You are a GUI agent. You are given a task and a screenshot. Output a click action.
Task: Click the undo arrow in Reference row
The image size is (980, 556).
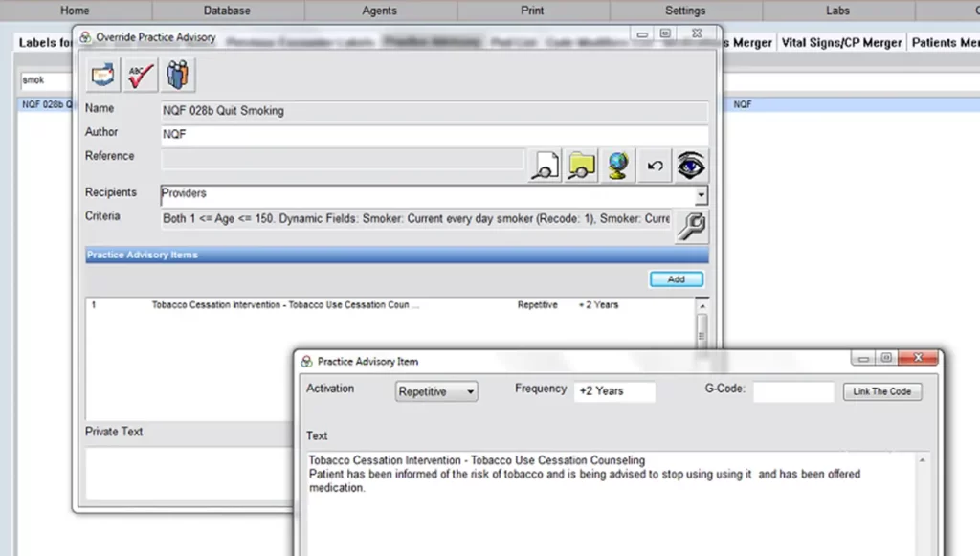click(x=655, y=165)
